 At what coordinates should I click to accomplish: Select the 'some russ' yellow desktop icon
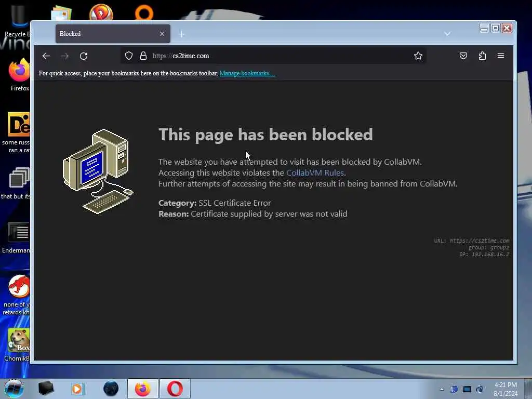pos(17,132)
